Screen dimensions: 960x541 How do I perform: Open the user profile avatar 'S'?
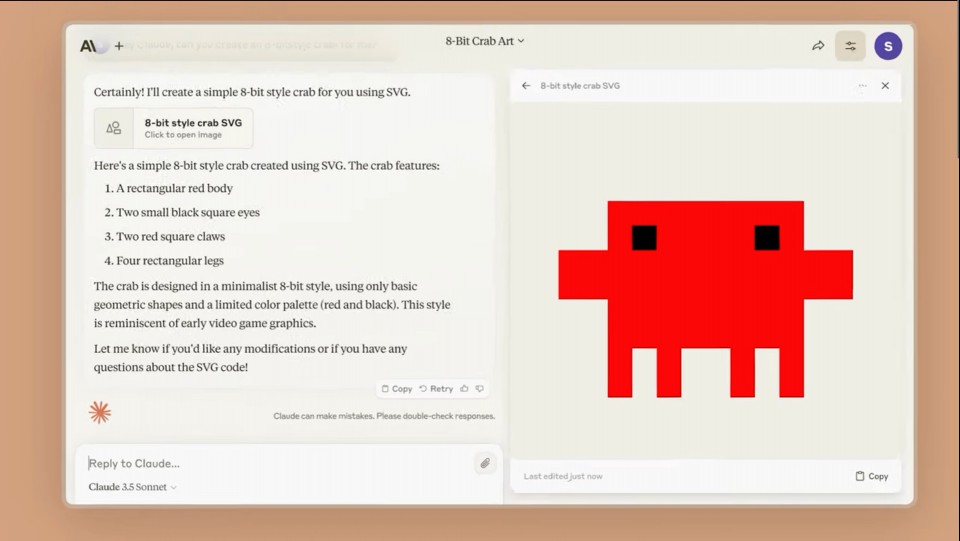coord(888,46)
